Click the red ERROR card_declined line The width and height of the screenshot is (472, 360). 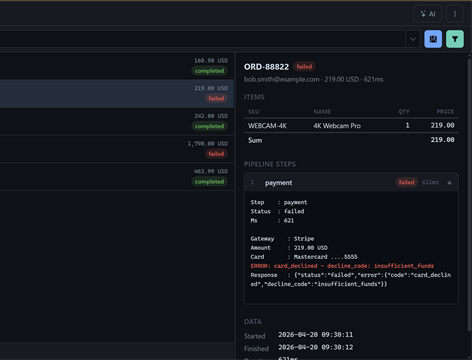[342, 266]
